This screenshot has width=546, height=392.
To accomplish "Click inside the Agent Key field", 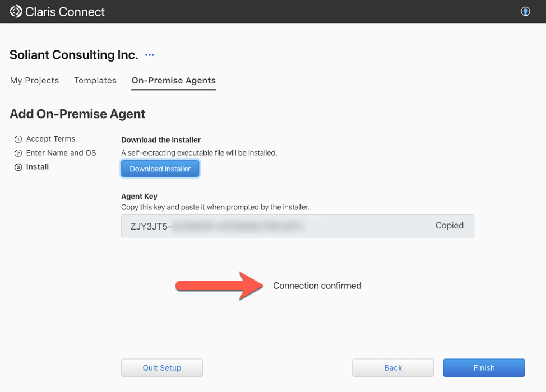I will click(x=297, y=226).
